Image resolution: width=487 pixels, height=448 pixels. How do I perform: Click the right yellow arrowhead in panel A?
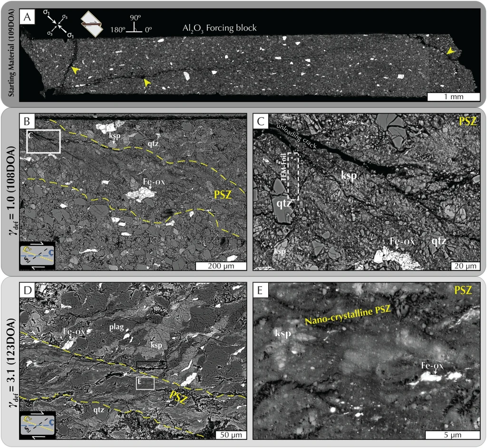pyautogui.click(x=451, y=51)
